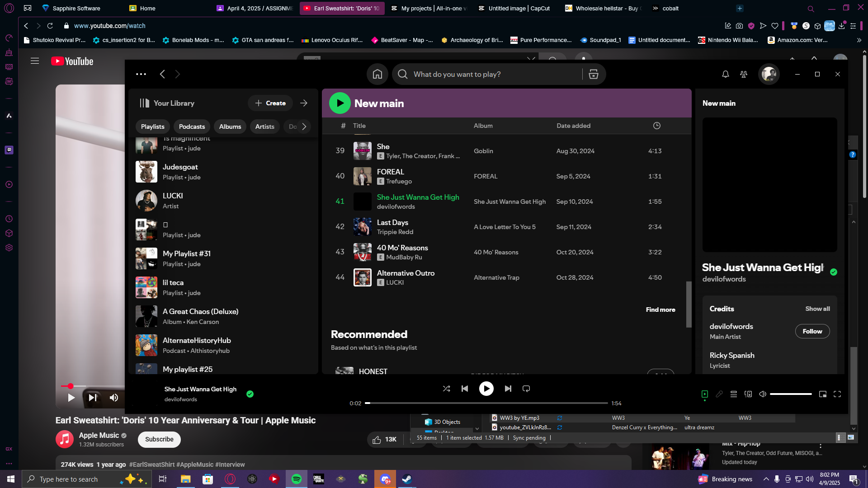The image size is (868, 488).
Task: Open Find more link under playlist
Action: (x=660, y=310)
